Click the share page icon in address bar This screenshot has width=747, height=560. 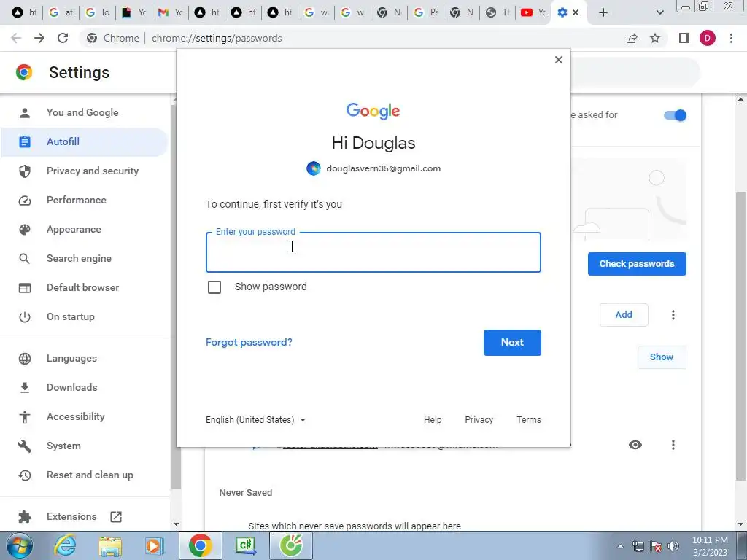coord(632,38)
